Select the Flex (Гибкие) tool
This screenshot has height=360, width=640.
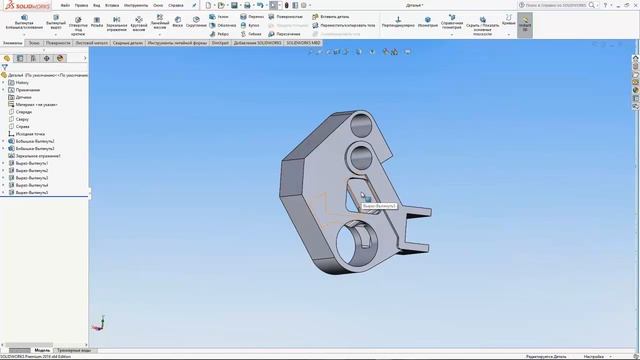(x=251, y=34)
